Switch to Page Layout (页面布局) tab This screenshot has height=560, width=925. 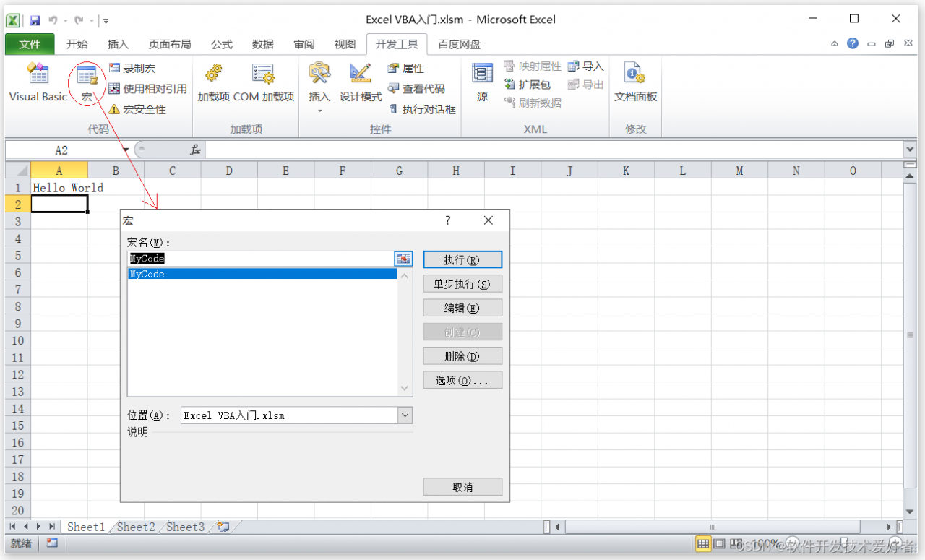(x=170, y=44)
